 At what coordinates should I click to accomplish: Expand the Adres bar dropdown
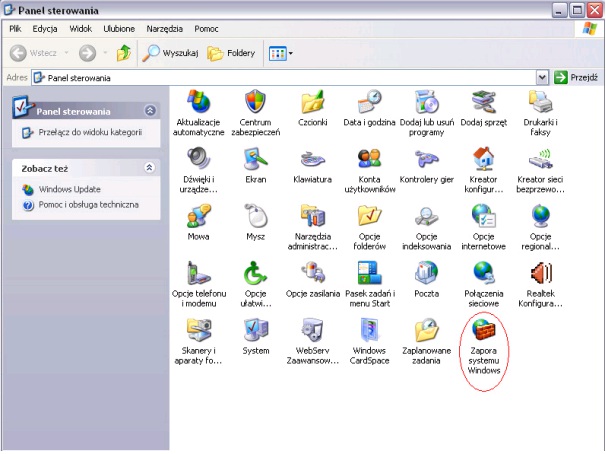point(542,78)
